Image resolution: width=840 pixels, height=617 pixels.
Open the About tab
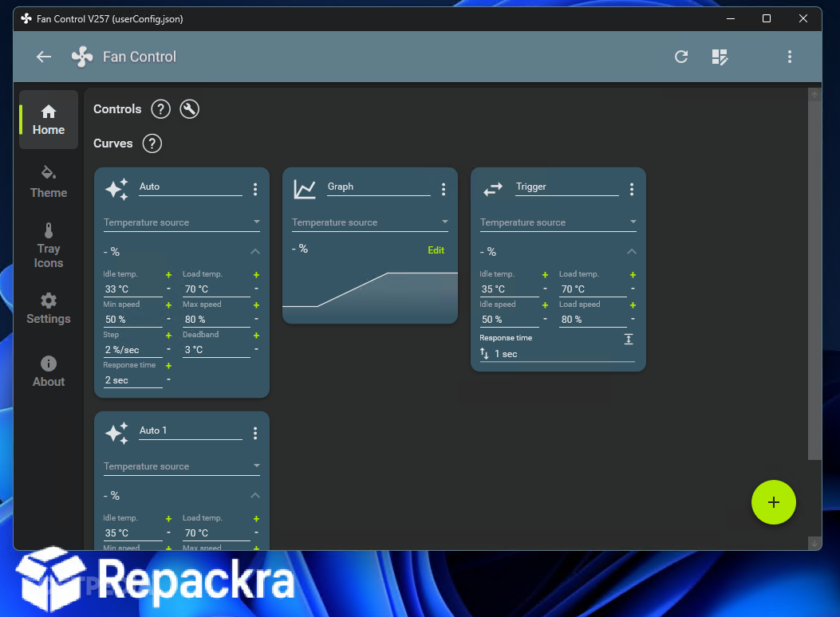click(49, 372)
